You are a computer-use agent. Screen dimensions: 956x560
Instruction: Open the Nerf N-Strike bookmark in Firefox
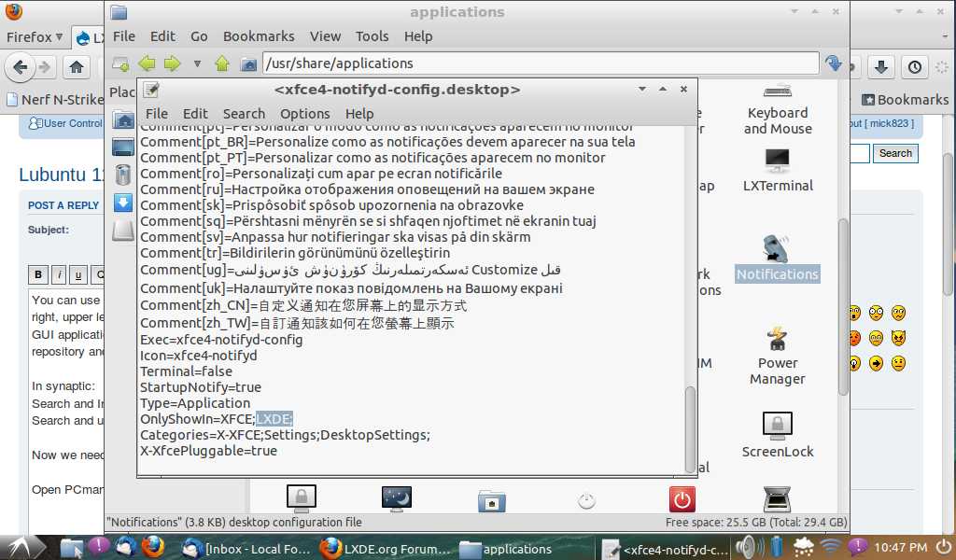click(x=55, y=99)
